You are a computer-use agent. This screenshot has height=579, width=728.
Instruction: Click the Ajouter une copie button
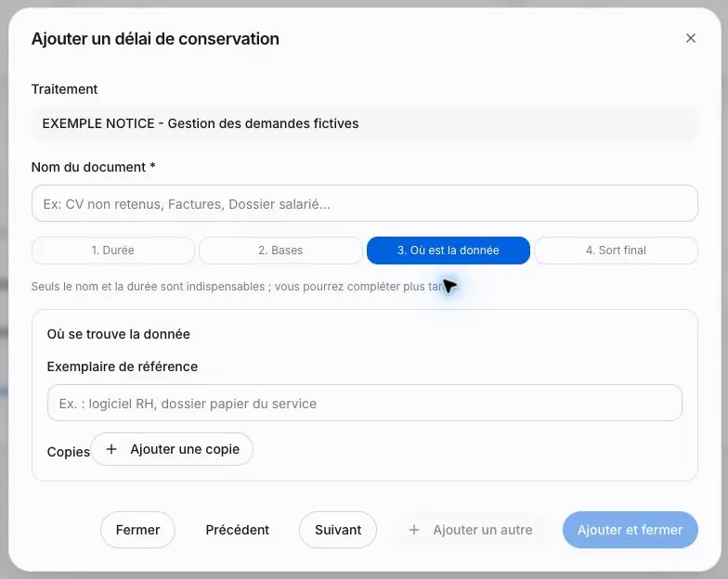pyautogui.click(x=172, y=449)
